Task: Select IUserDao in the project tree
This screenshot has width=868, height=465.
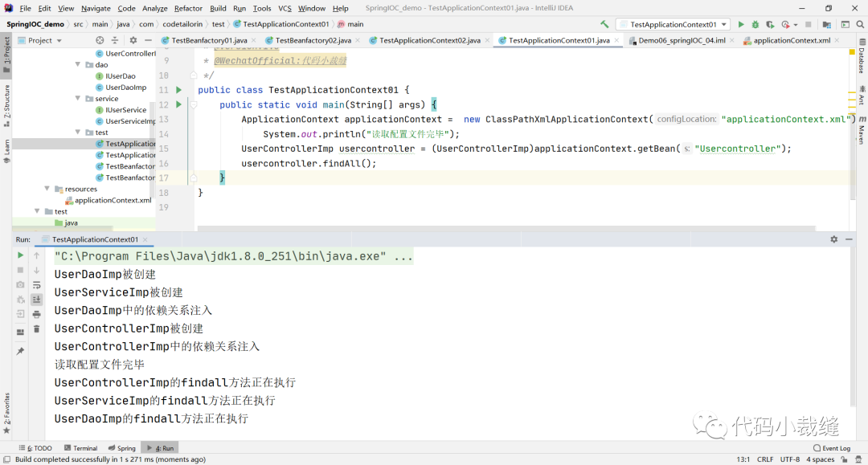Action: pyautogui.click(x=120, y=75)
